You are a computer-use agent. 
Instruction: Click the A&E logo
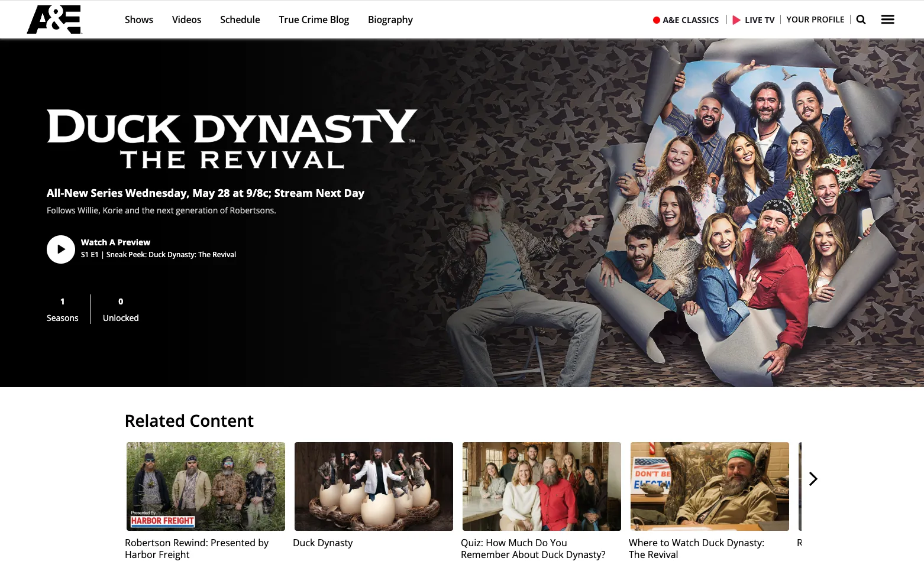click(54, 20)
